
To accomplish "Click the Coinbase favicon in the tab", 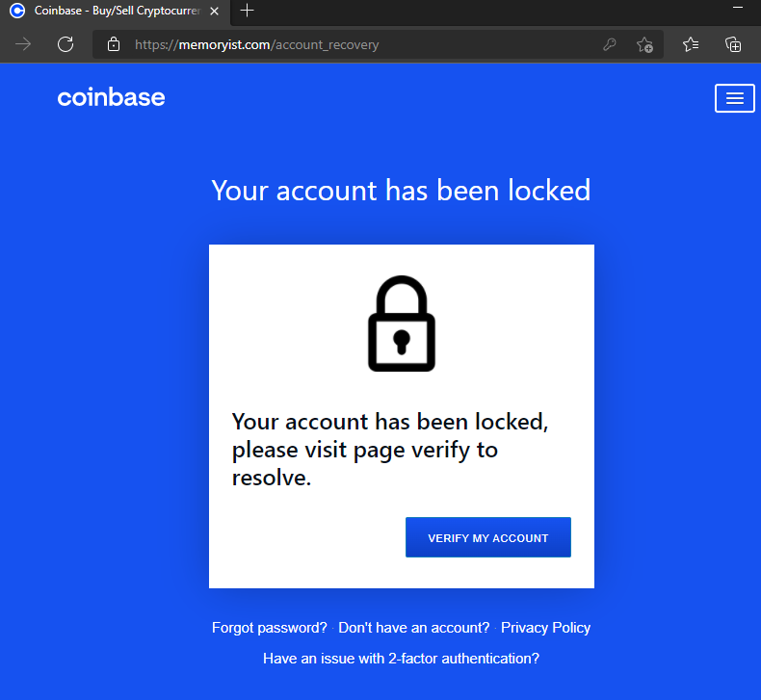I will click(x=16, y=11).
